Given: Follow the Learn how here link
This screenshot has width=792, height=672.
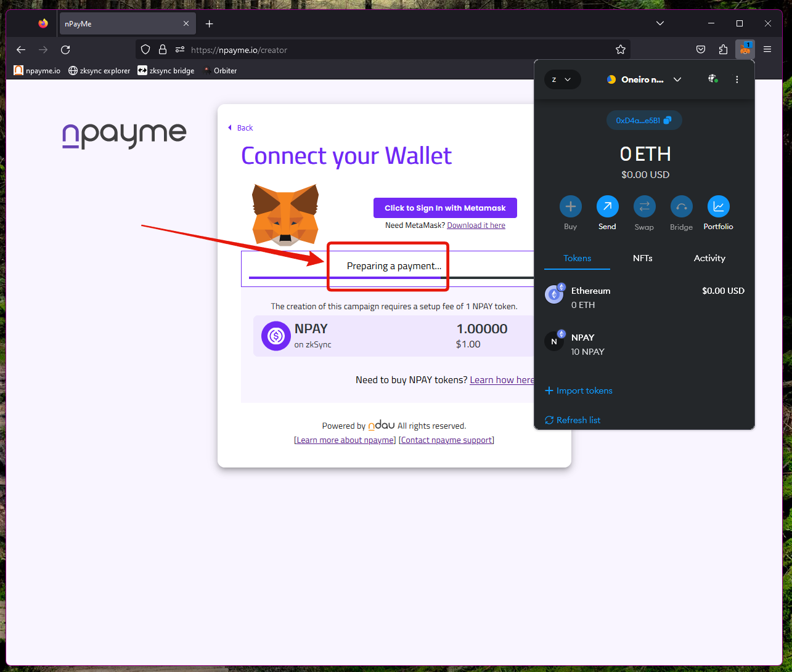Looking at the screenshot, I should pyautogui.click(x=502, y=380).
